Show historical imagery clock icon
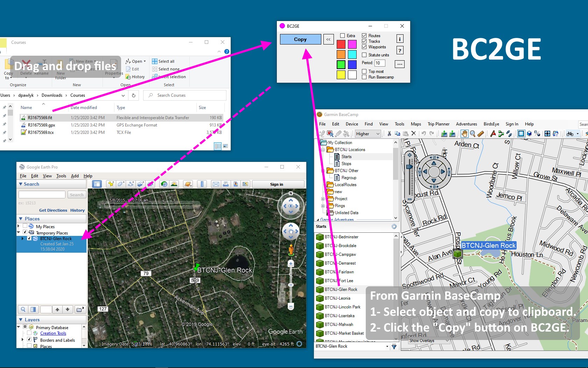 point(164,184)
